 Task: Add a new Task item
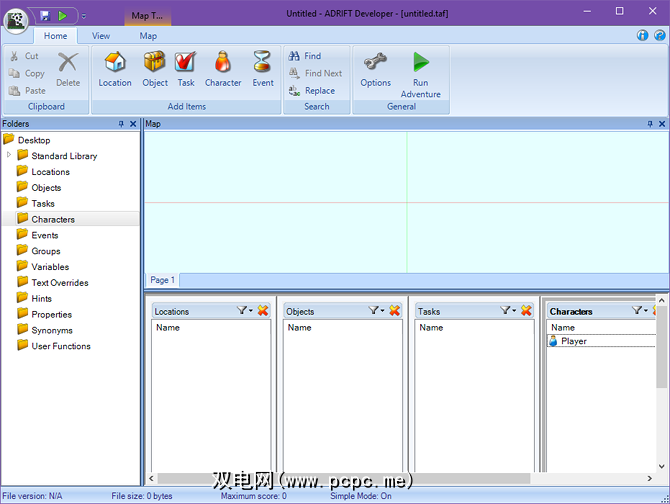point(186,69)
